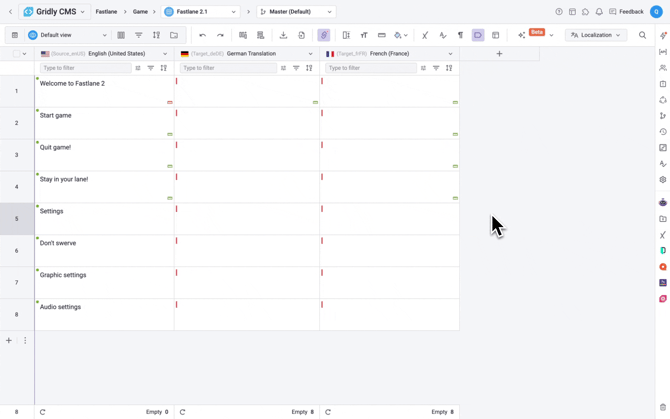Click the German Translation filter field
Image resolution: width=670 pixels, height=419 pixels.
point(227,68)
